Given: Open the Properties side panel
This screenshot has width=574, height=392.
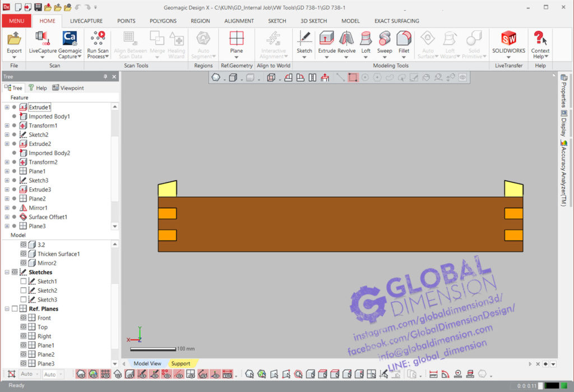Looking at the screenshot, I should pos(564,90).
